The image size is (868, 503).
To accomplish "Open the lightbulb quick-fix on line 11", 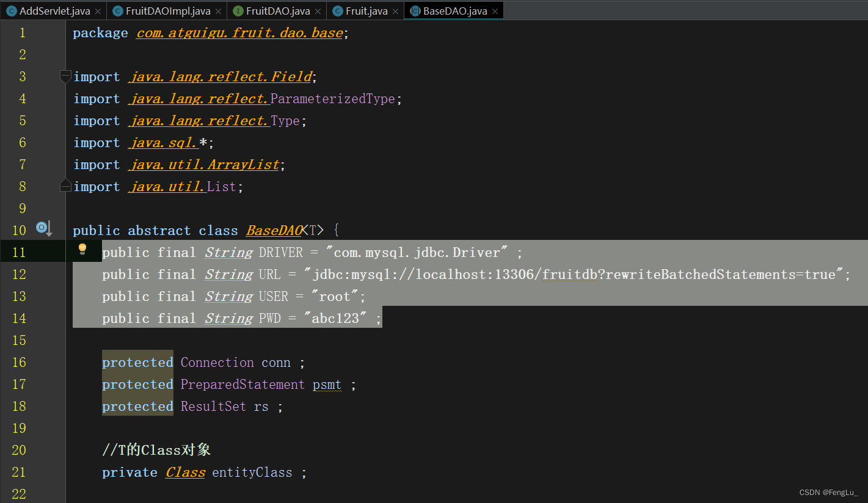I will pos(82,249).
